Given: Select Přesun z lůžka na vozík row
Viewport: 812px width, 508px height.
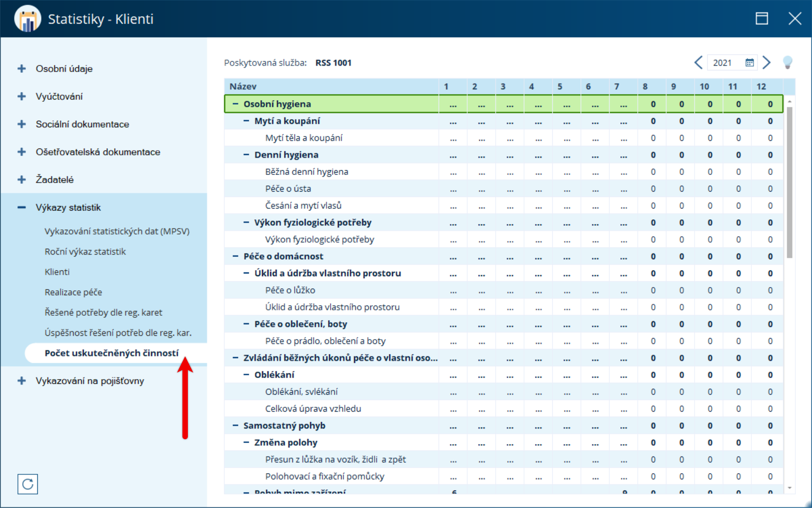Looking at the screenshot, I should 503,459.
